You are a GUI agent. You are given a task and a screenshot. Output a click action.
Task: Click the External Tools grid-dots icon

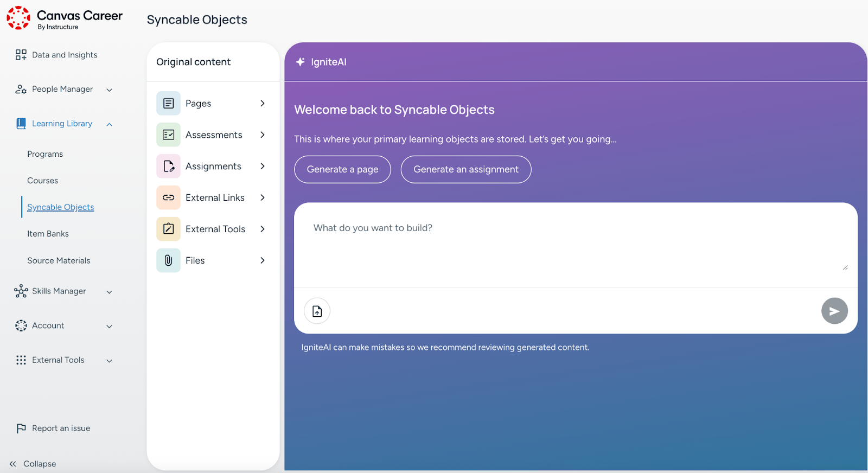pyautogui.click(x=21, y=360)
